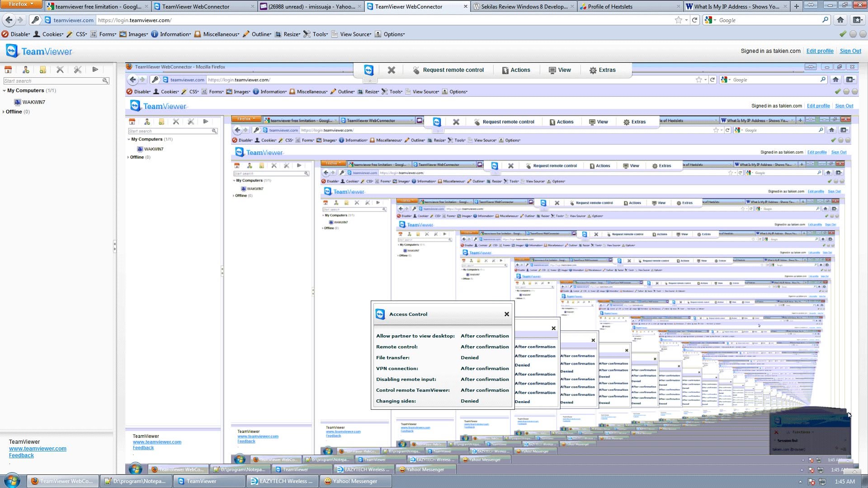Open the www.teamviewer.com link in the outermost sidebar footer
Viewport: 868px width, 488px height.
[x=38, y=449]
